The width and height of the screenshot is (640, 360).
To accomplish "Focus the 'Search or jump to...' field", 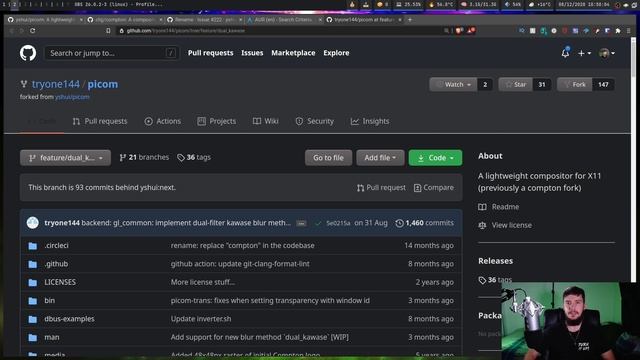I will [111, 53].
